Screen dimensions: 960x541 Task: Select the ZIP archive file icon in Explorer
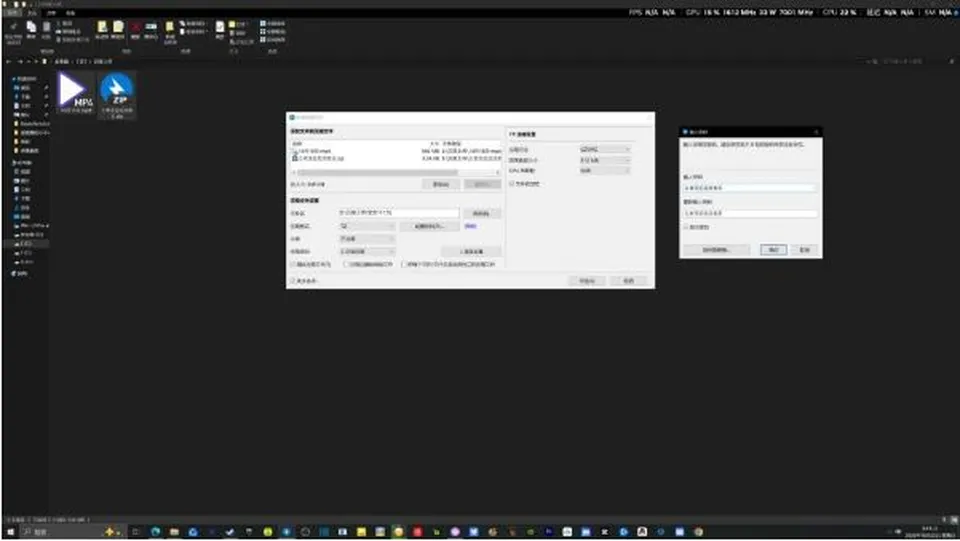point(117,94)
